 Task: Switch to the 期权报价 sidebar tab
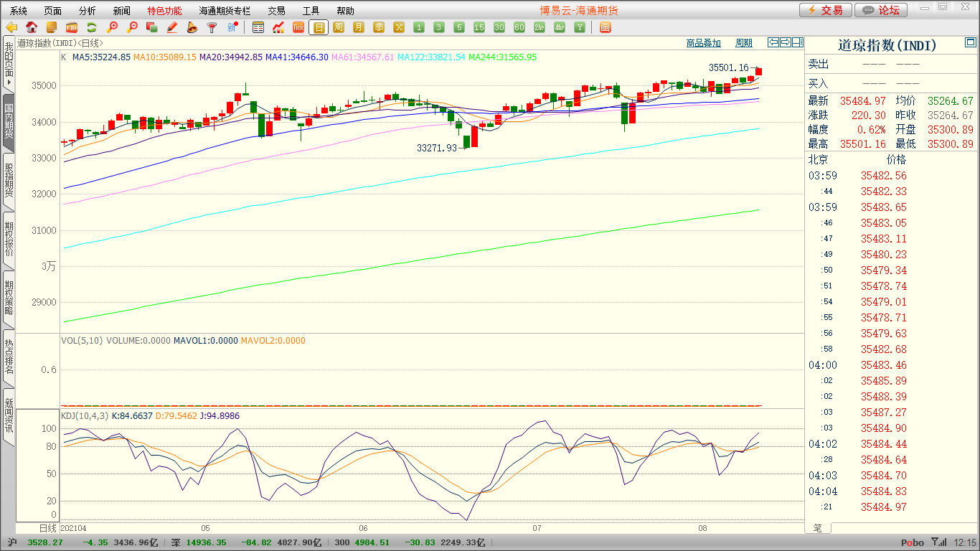(x=9, y=239)
